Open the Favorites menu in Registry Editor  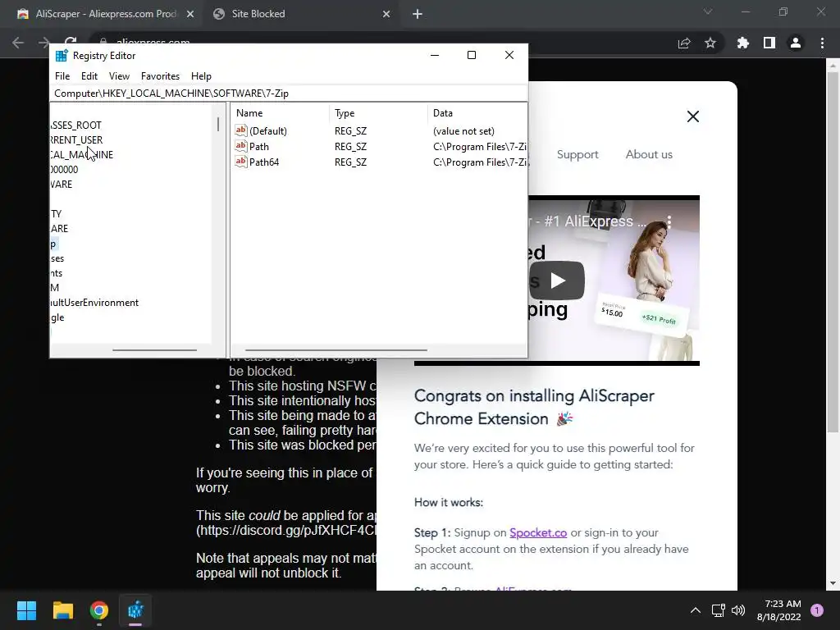tap(160, 76)
